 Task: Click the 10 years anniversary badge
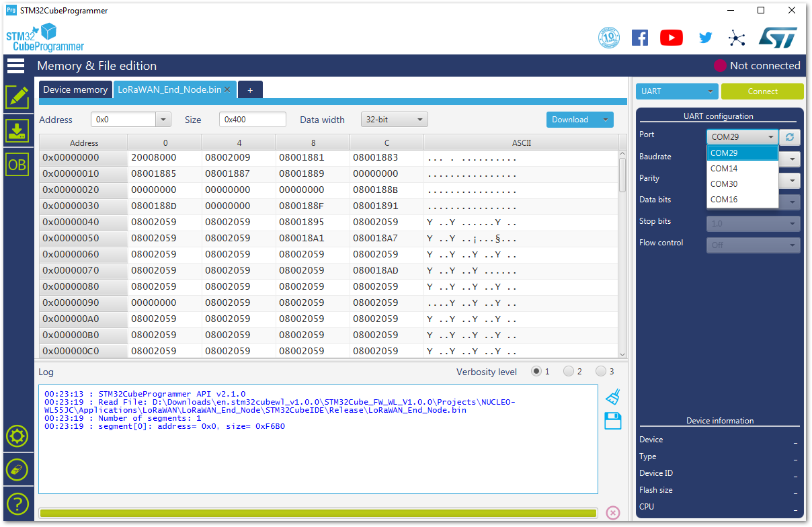pyautogui.click(x=609, y=38)
